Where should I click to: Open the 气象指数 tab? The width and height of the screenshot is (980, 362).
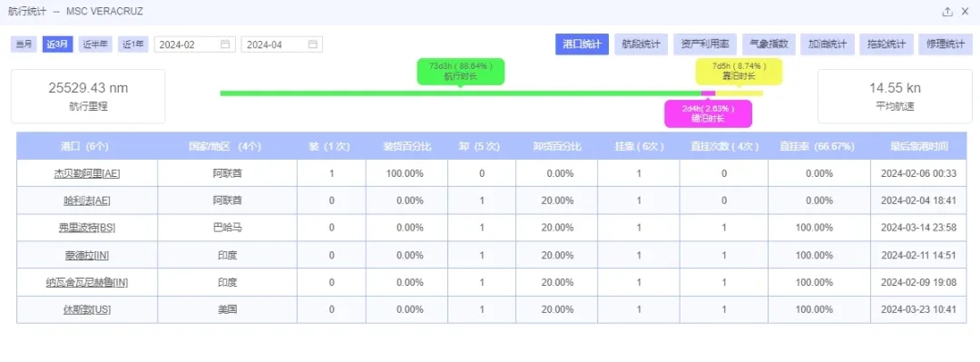click(x=769, y=44)
